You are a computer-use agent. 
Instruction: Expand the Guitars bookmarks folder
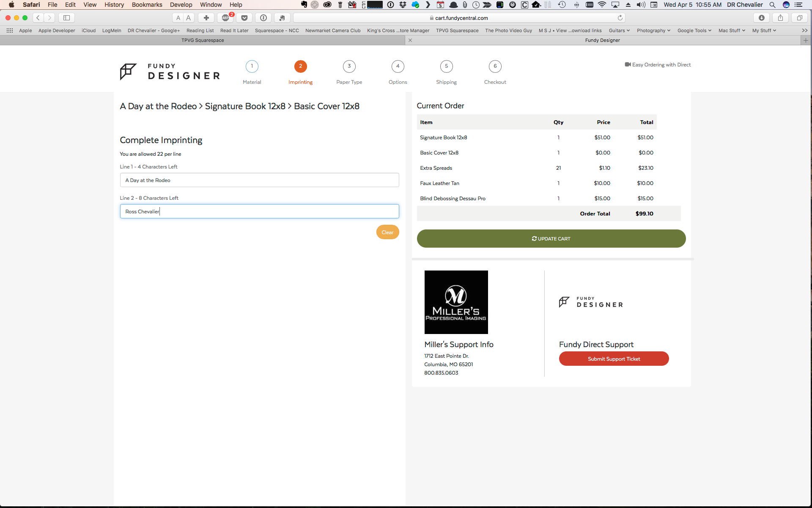pyautogui.click(x=619, y=30)
